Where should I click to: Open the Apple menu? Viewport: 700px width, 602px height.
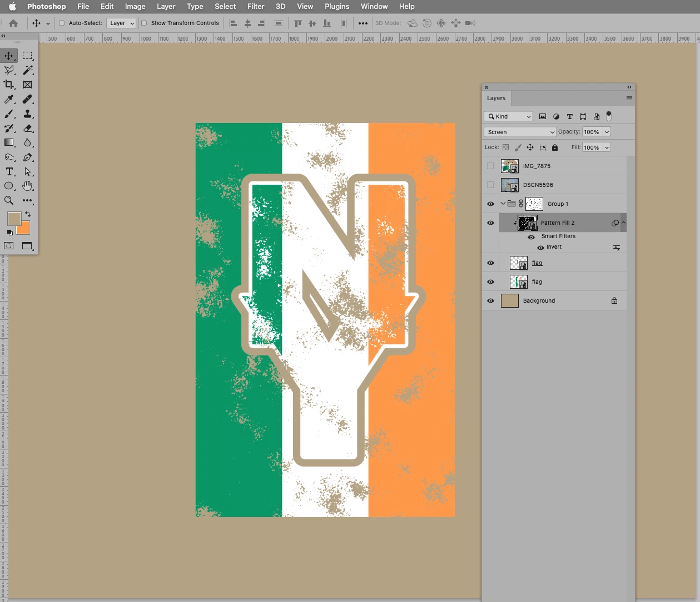pos(12,6)
